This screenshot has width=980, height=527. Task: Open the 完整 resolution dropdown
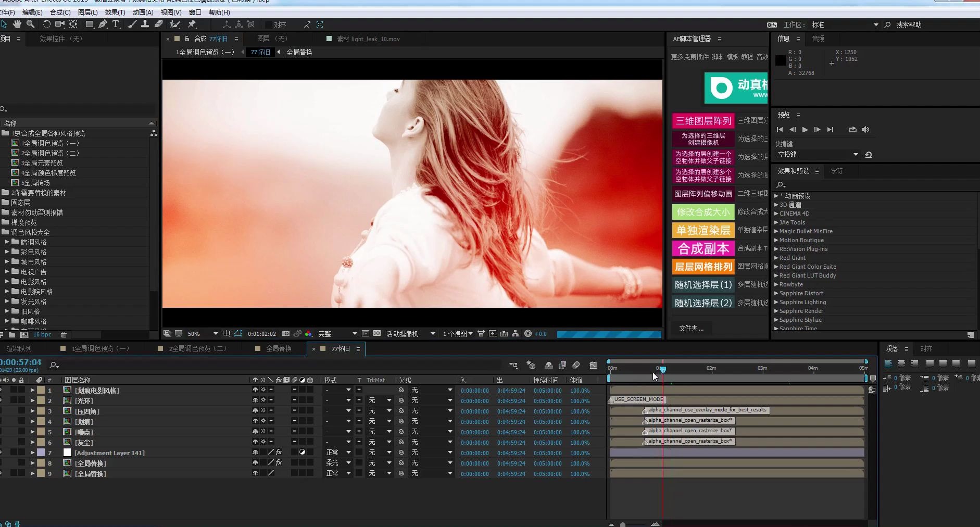337,334
